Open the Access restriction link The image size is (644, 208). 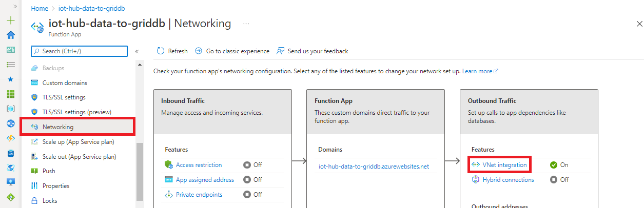tap(199, 165)
